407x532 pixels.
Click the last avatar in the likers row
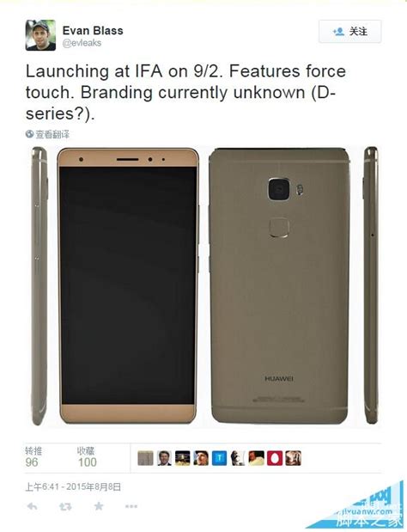tap(293, 458)
